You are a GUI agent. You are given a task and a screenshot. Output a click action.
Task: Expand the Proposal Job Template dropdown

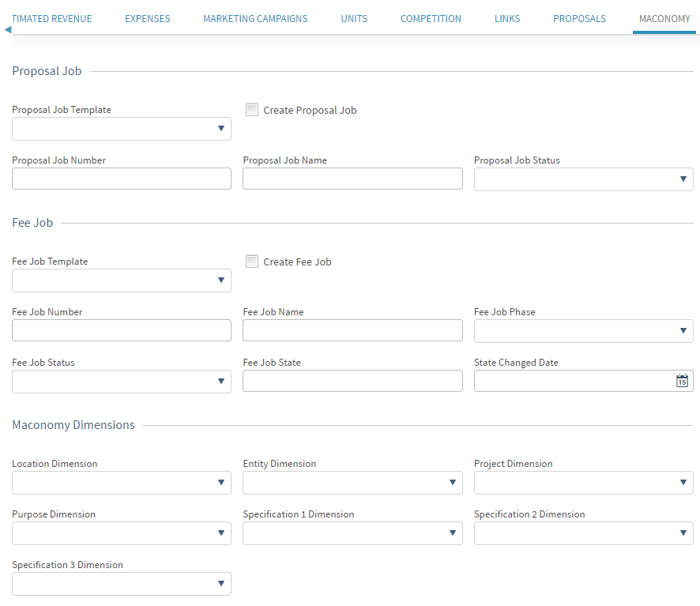122,129
